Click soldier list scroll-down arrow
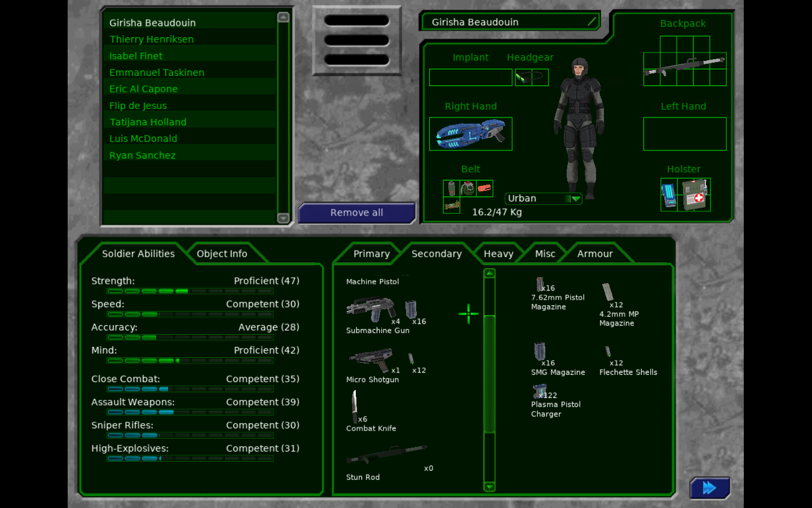 pyautogui.click(x=283, y=218)
